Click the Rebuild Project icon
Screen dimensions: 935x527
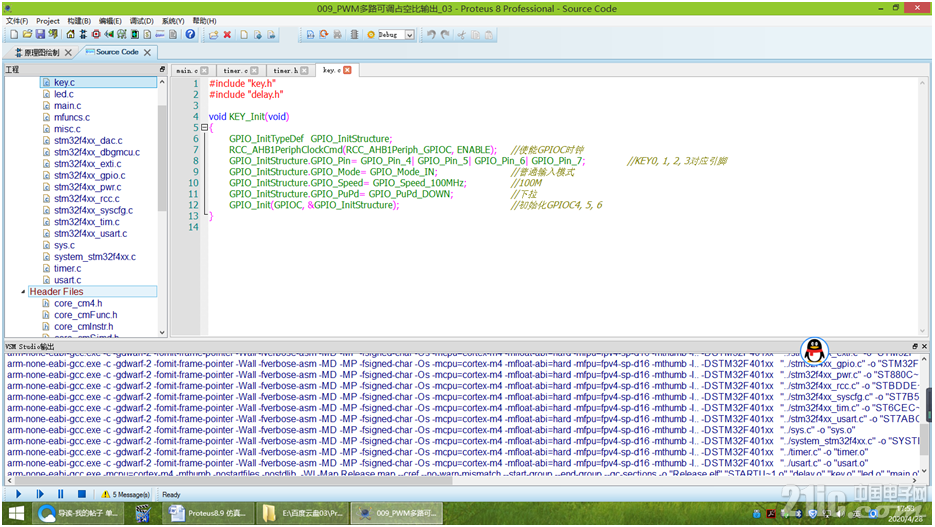[324, 35]
